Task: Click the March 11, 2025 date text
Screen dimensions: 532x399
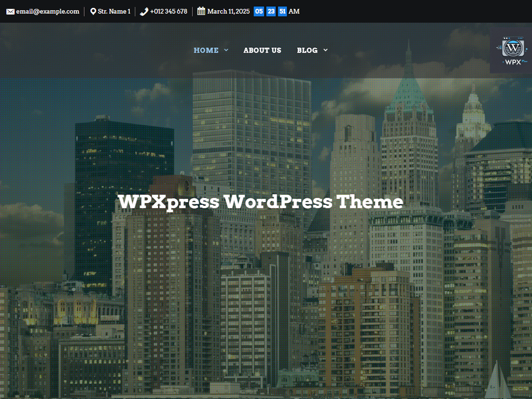Action: click(228, 12)
